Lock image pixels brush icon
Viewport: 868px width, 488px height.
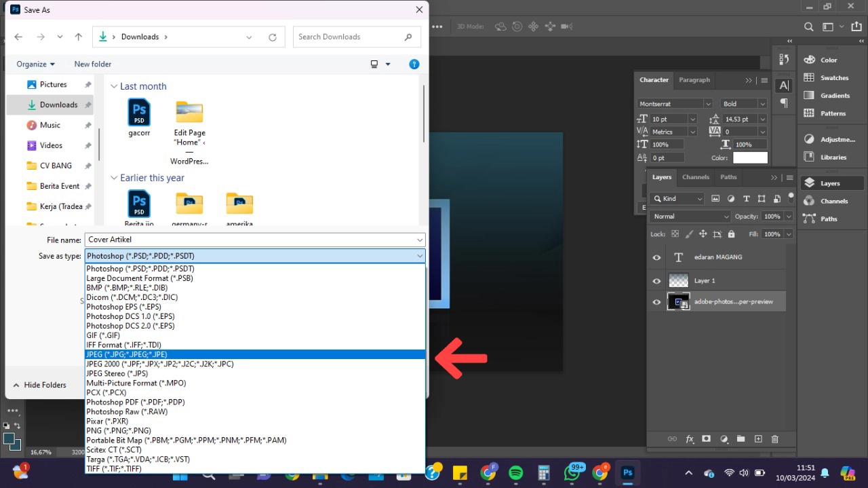click(x=689, y=234)
